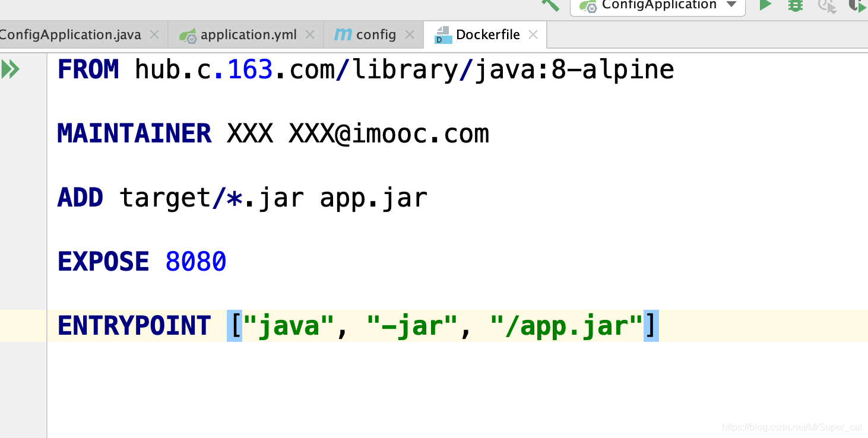The image size is (868, 438).
Task: Click the EXPOSE keyword
Action: pyautogui.click(x=104, y=262)
